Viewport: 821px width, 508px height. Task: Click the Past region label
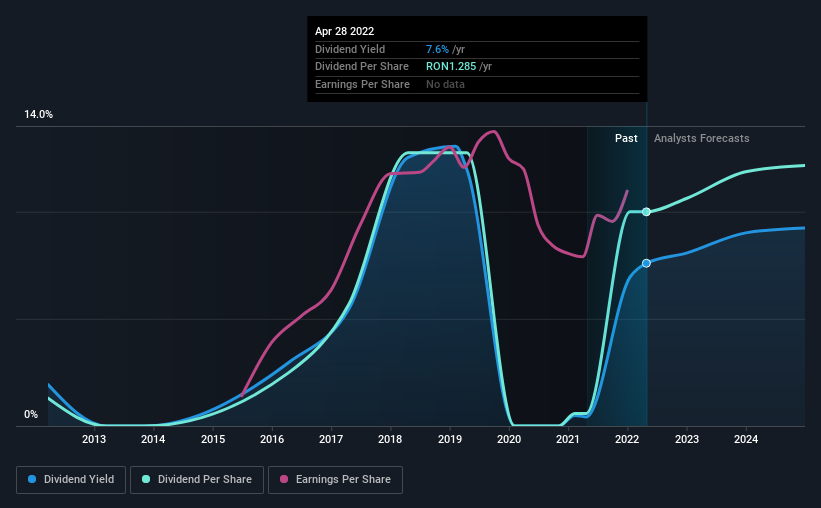click(x=626, y=138)
